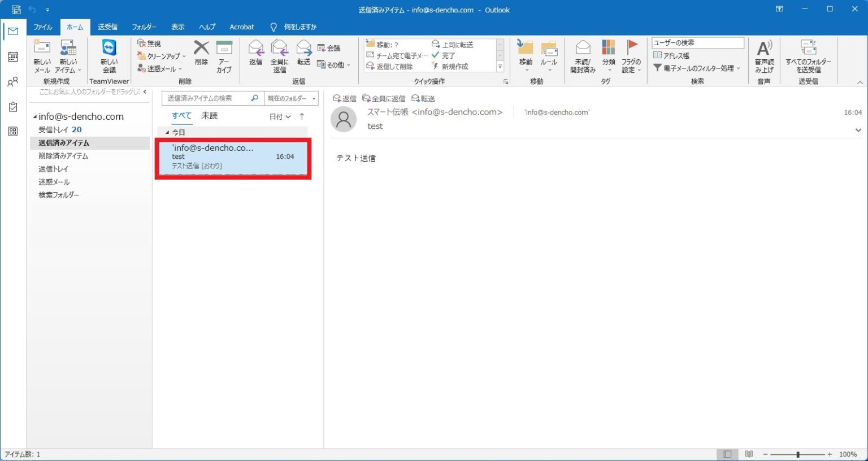
Task: Switch filter to 未読 (Unread)
Action: [x=210, y=115]
